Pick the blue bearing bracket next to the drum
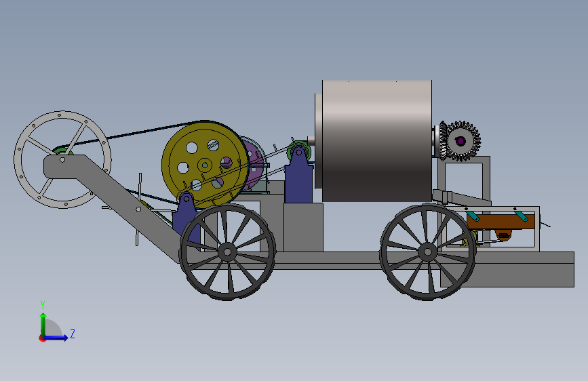Viewport: 588px width, 381px height. click(x=298, y=180)
